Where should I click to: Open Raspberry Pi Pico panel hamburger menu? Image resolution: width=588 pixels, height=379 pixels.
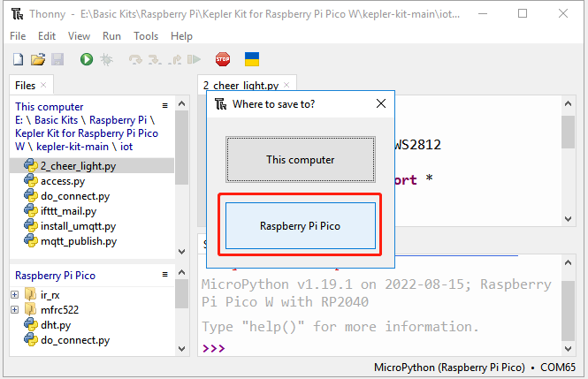coord(164,274)
